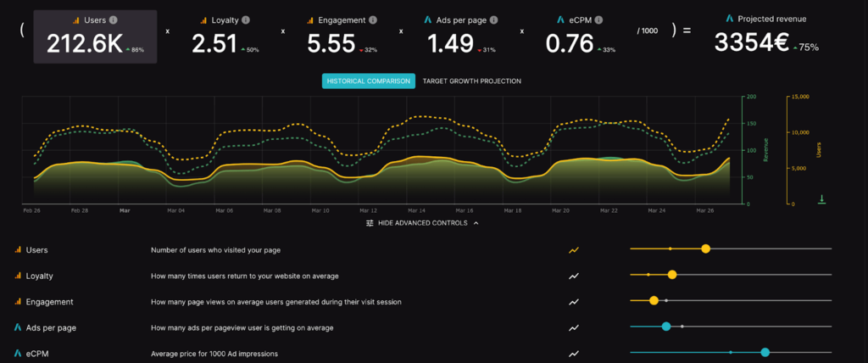
Task: Click the bar chart icon in Users row
Action: click(18, 250)
